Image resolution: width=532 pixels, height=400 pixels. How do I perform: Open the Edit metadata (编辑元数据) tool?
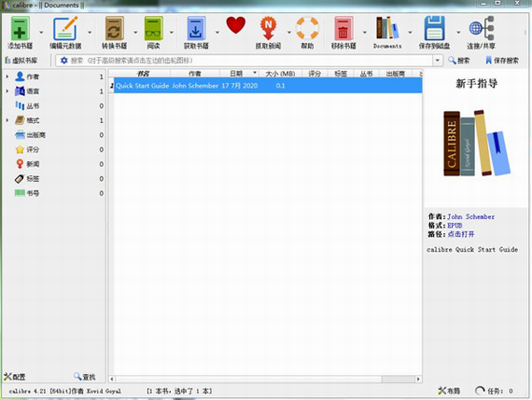65,29
